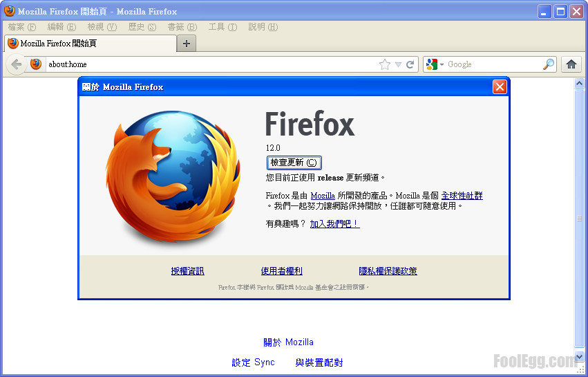Screen dimensions: 588x377
Task: Click in the about:home address field
Action: point(207,64)
